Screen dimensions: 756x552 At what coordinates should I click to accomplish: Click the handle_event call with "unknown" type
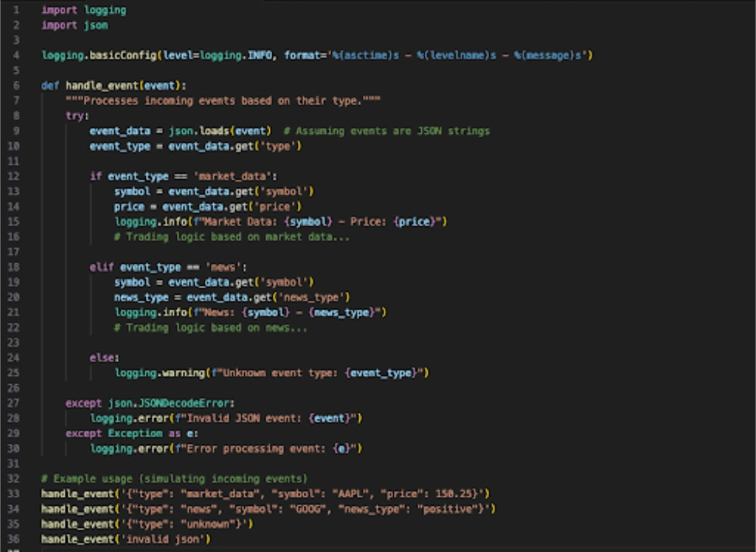click(x=147, y=524)
